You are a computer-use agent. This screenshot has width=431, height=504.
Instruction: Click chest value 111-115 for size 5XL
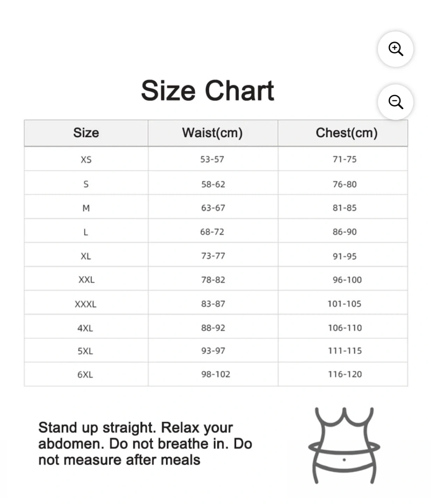345,351
